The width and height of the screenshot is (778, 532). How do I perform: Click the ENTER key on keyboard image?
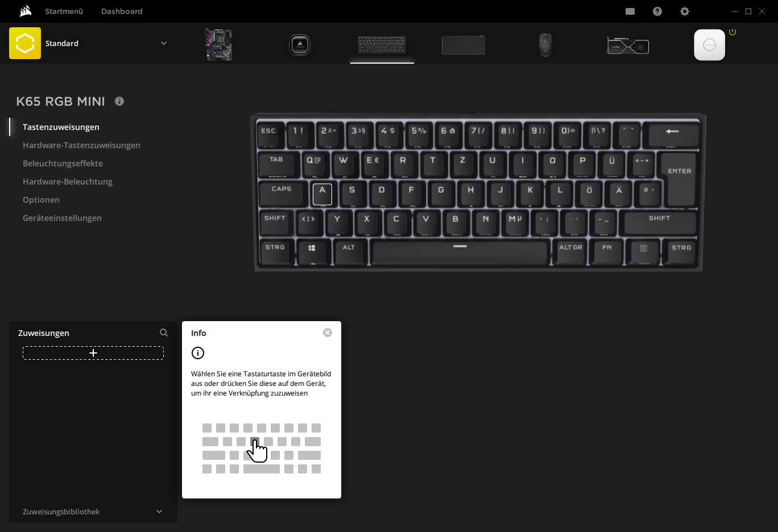679,176
